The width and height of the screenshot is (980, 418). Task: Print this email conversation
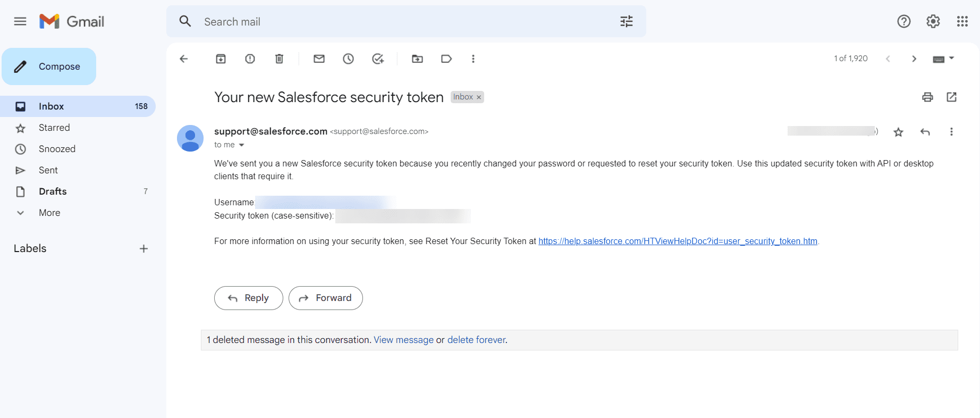pyautogui.click(x=927, y=97)
